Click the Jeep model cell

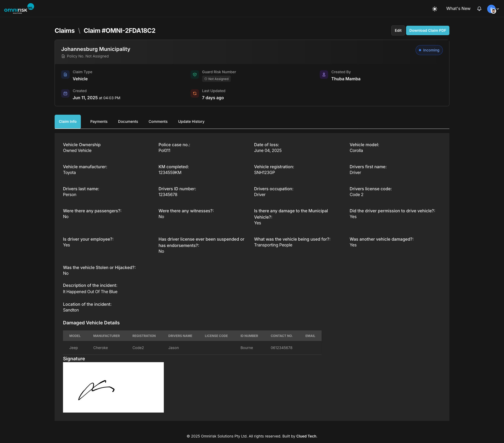(73, 348)
